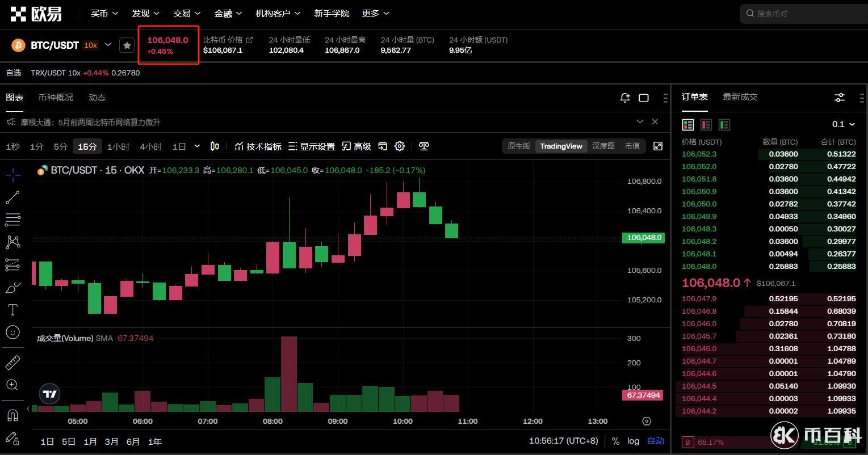Select the crosshair cursor tool
The height and width of the screenshot is (455, 868).
(x=12, y=175)
